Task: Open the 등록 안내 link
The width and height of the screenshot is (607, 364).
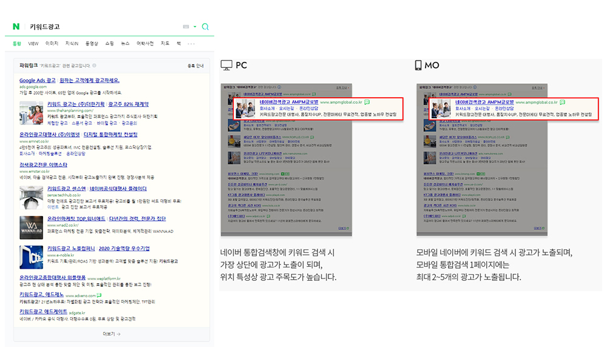Action: pos(195,66)
